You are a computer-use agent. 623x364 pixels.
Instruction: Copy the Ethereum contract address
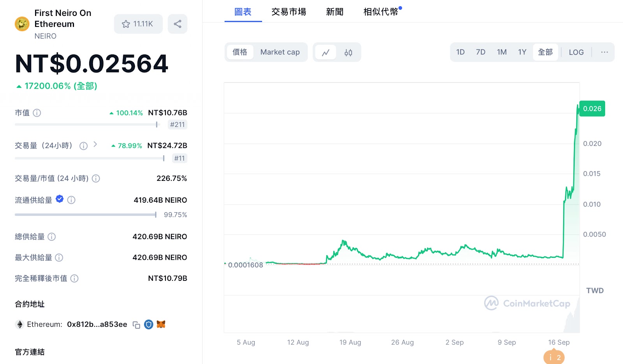pos(136,325)
